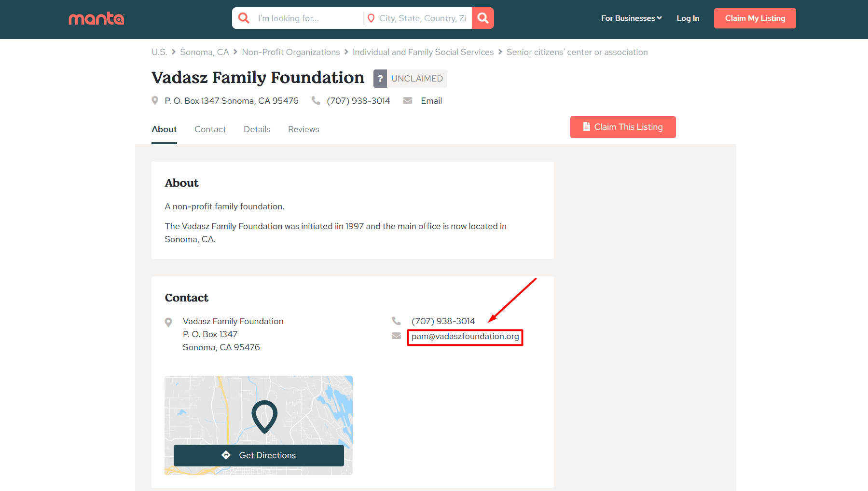Screen dimensions: 868x491
Task: Click the Vadasz Family Foundation page title
Action: pos(258,78)
